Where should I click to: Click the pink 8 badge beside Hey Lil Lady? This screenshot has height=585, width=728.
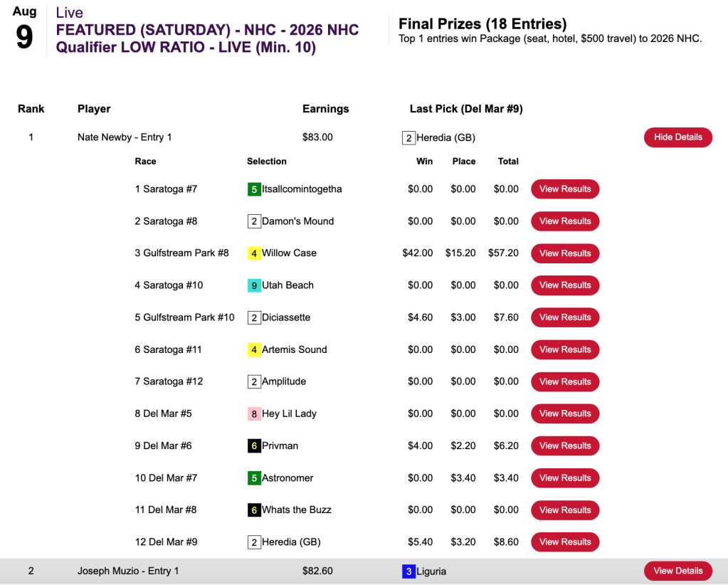(254, 413)
